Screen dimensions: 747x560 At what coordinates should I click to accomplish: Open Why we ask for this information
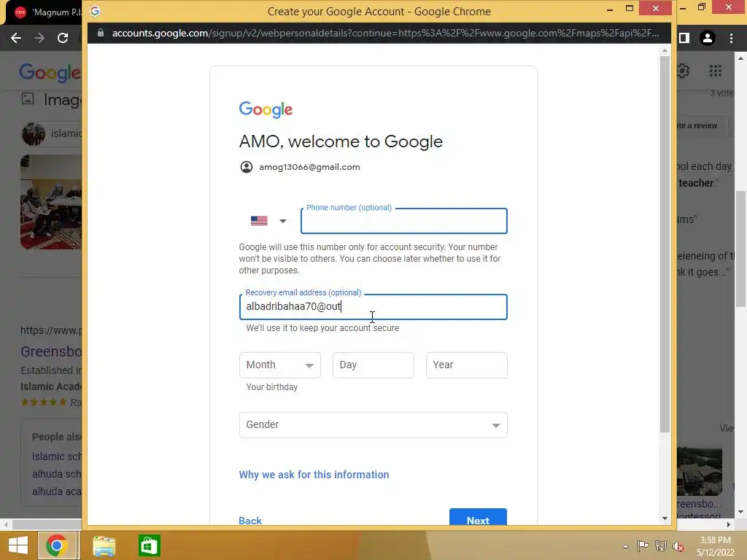click(x=314, y=475)
